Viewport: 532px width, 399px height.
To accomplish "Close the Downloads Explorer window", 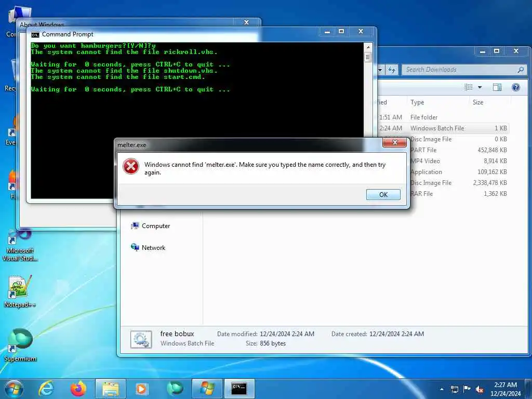I will pos(516,51).
